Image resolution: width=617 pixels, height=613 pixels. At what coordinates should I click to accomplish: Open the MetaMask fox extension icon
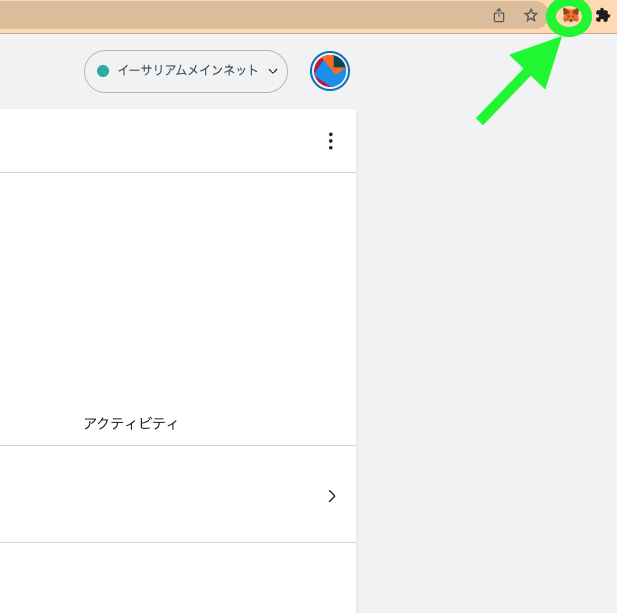[x=571, y=16]
